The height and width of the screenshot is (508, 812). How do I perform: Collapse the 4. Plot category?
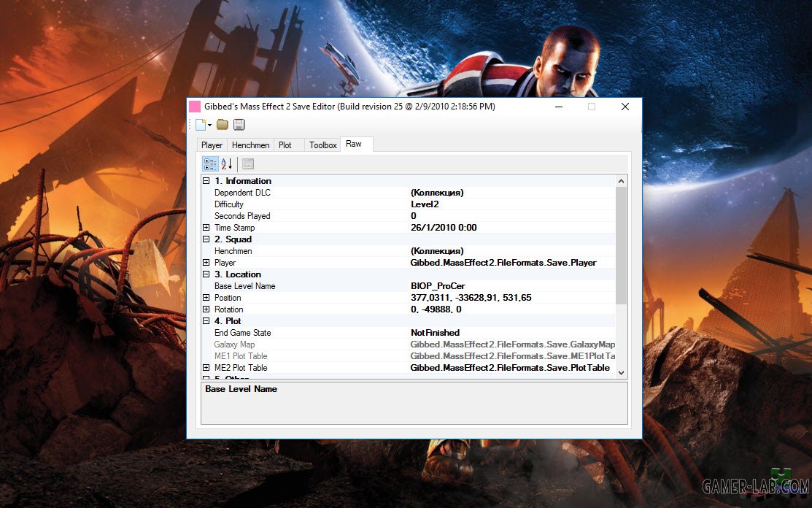coord(206,321)
